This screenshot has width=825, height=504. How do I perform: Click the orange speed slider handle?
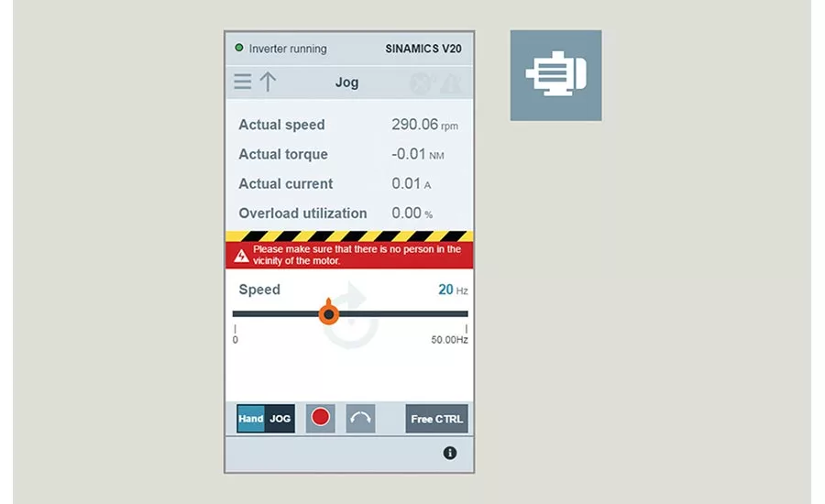coord(328,313)
